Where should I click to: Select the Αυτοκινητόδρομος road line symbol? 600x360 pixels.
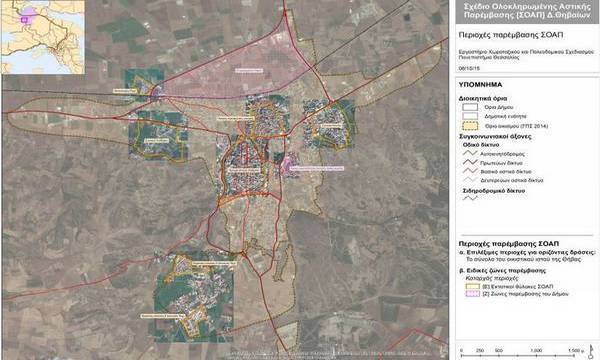click(470, 153)
